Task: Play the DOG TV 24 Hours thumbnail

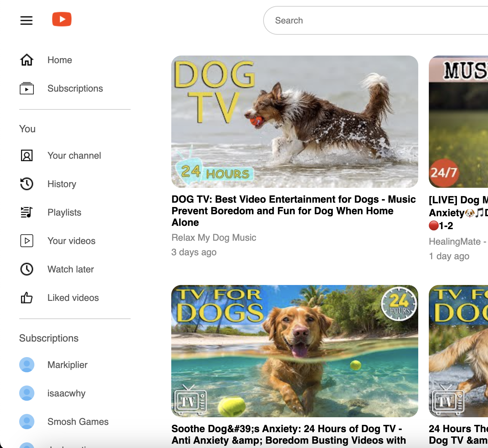Action: [295, 122]
